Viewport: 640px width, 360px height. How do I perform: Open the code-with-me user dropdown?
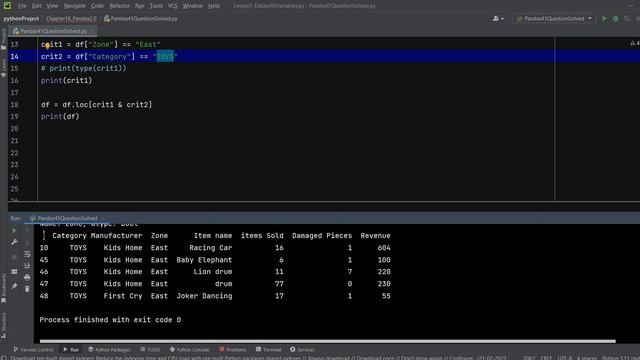498,19
